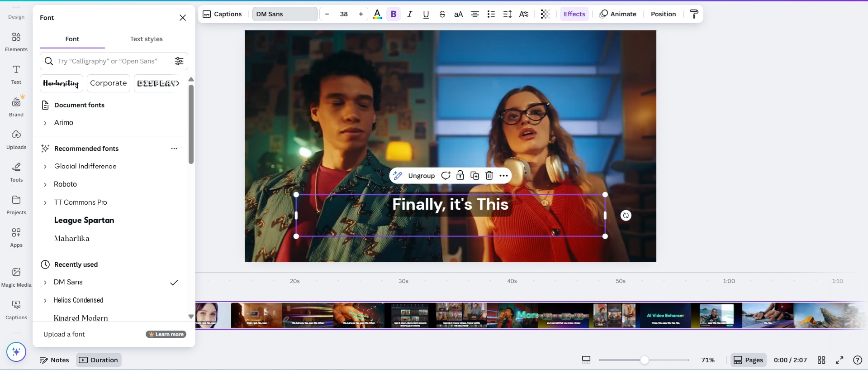The width and height of the screenshot is (868, 370).
Task: Apply the League Spartan font
Action: pos(84,220)
